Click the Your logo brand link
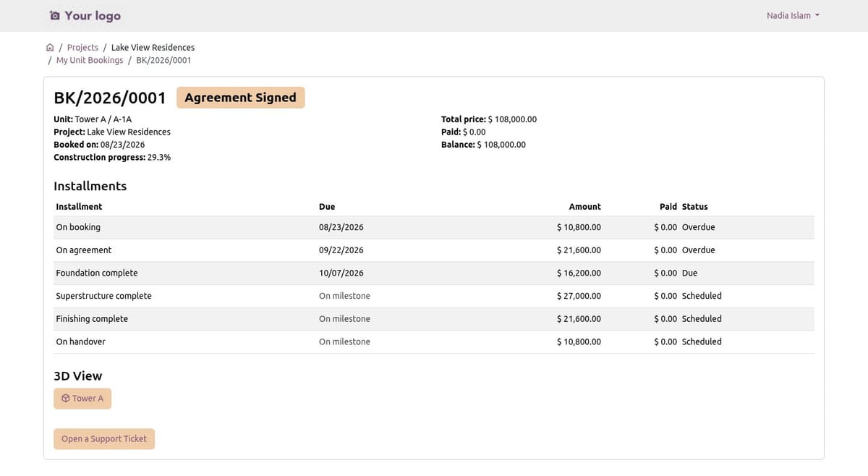This screenshot has width=868, height=476. tap(85, 15)
